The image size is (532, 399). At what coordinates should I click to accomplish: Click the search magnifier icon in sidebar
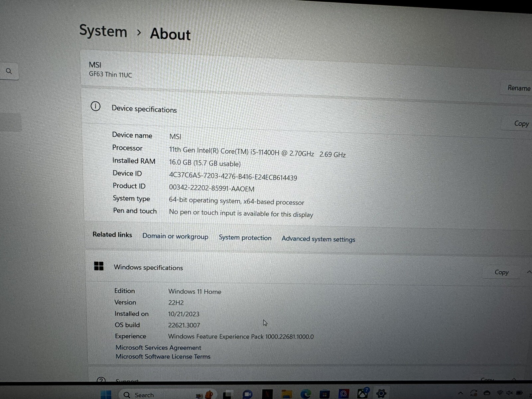[9, 71]
